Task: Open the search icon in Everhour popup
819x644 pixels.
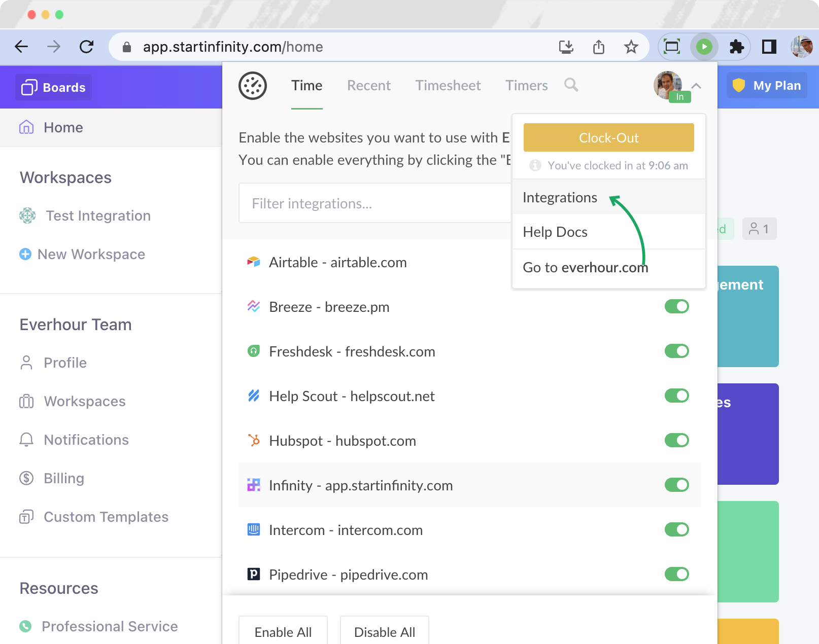Action: click(571, 85)
